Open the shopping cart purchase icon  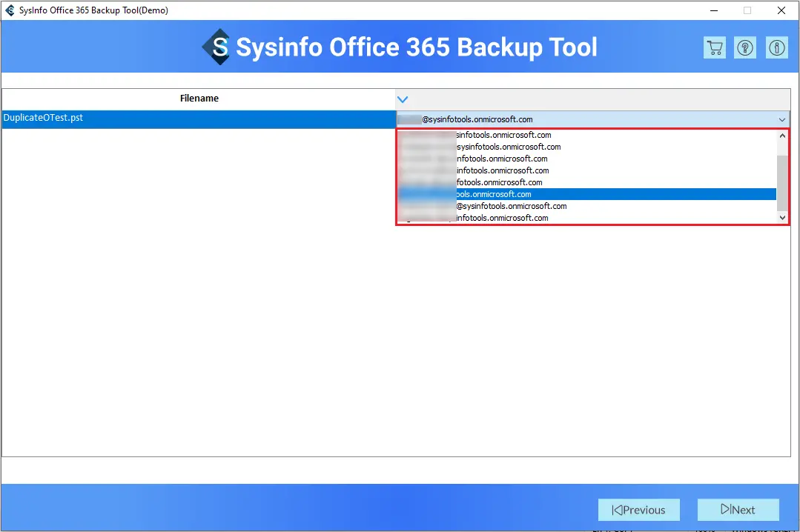714,48
